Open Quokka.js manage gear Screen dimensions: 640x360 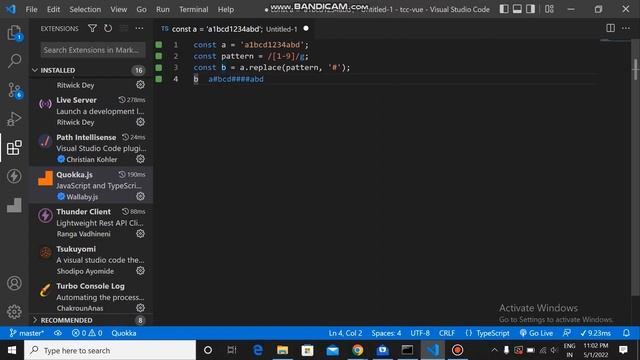click(x=140, y=196)
